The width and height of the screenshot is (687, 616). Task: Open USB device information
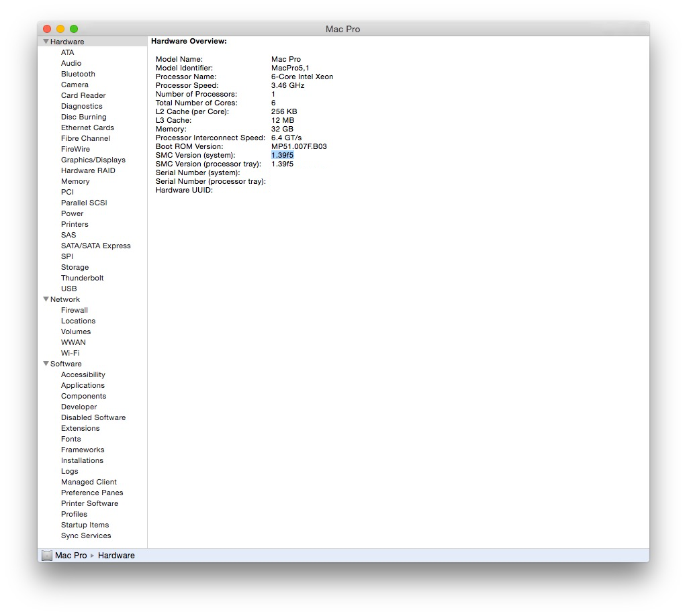coord(68,289)
